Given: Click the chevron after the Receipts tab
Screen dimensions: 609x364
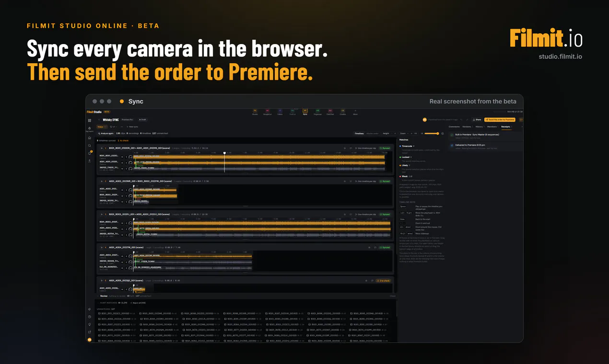Looking at the screenshot, I should 522,127.
